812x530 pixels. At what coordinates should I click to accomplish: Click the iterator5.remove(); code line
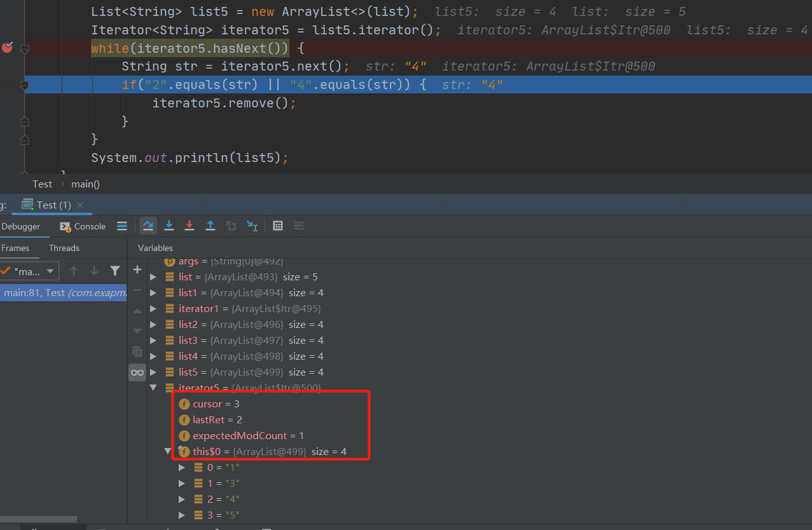[224, 102]
